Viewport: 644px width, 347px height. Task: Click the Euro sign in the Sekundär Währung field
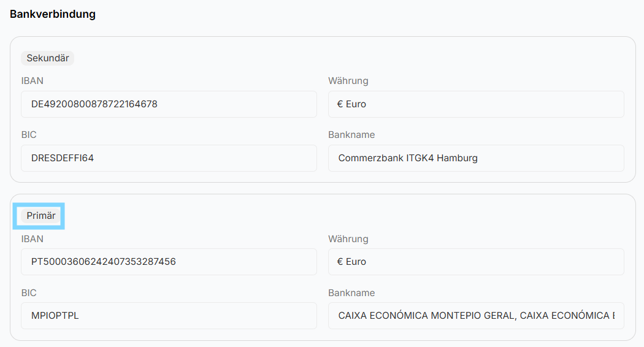[x=340, y=104]
